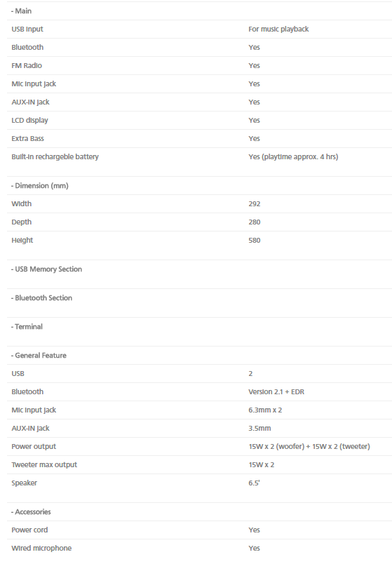Select the FM Radio row
This screenshot has width=392, height=564.
199,65
